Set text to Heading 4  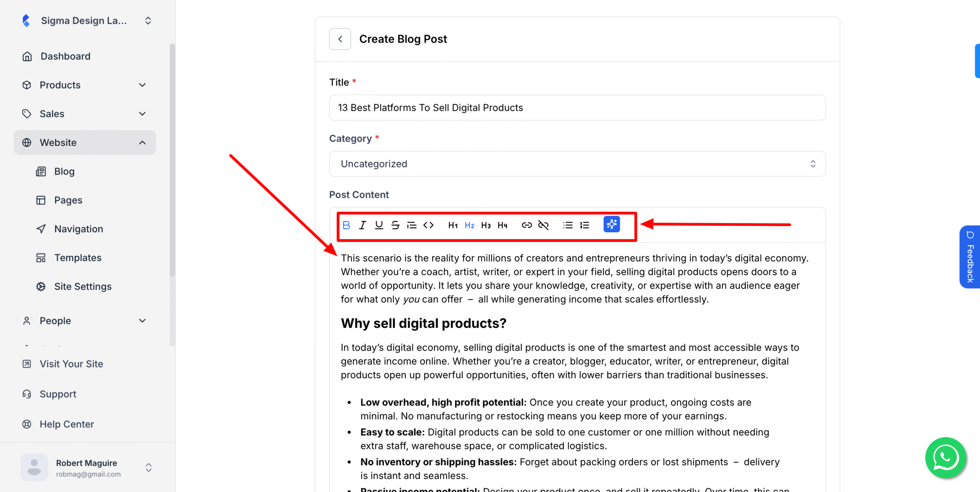(x=503, y=225)
